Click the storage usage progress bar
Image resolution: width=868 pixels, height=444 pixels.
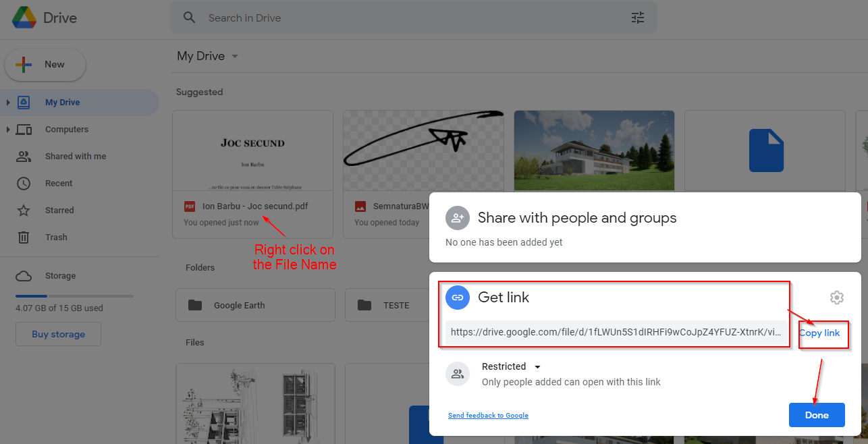click(74, 296)
